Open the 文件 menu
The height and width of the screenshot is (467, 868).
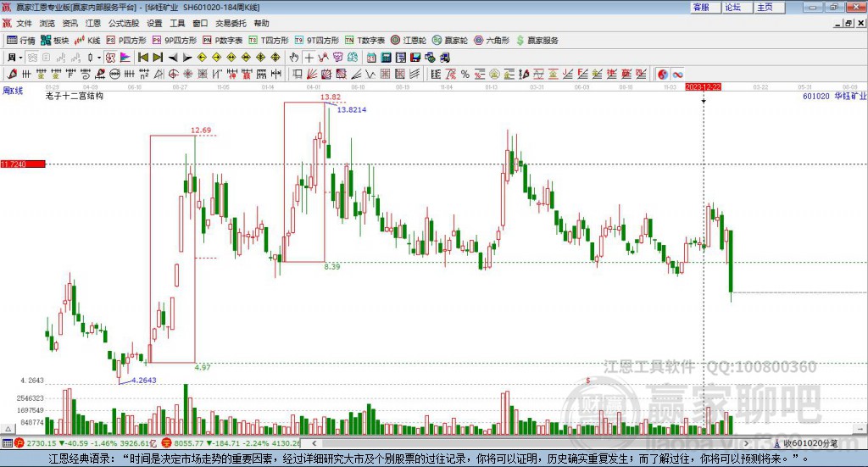point(25,23)
